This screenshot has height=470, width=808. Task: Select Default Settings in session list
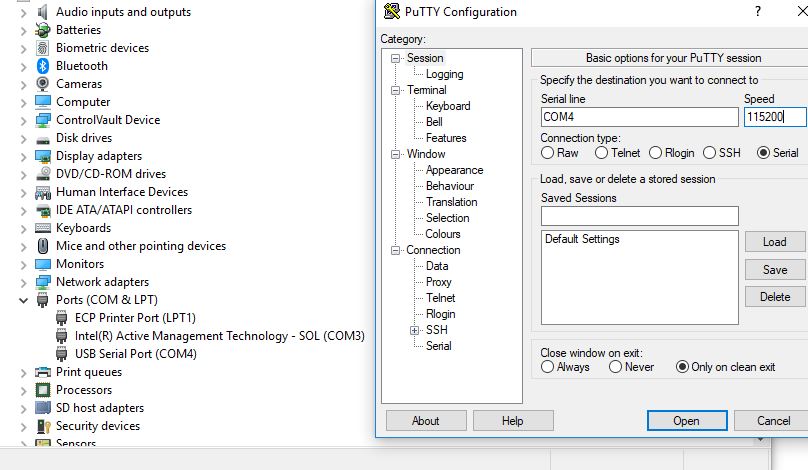coord(582,239)
